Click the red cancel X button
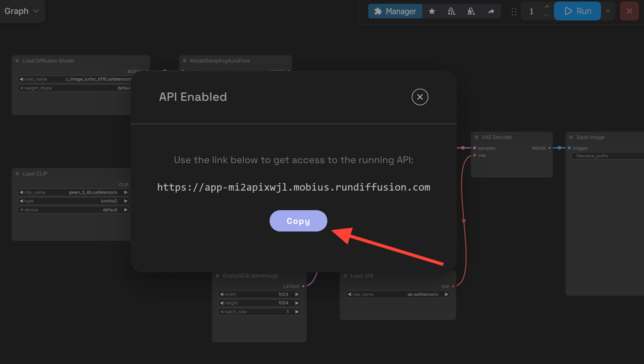 coord(629,11)
